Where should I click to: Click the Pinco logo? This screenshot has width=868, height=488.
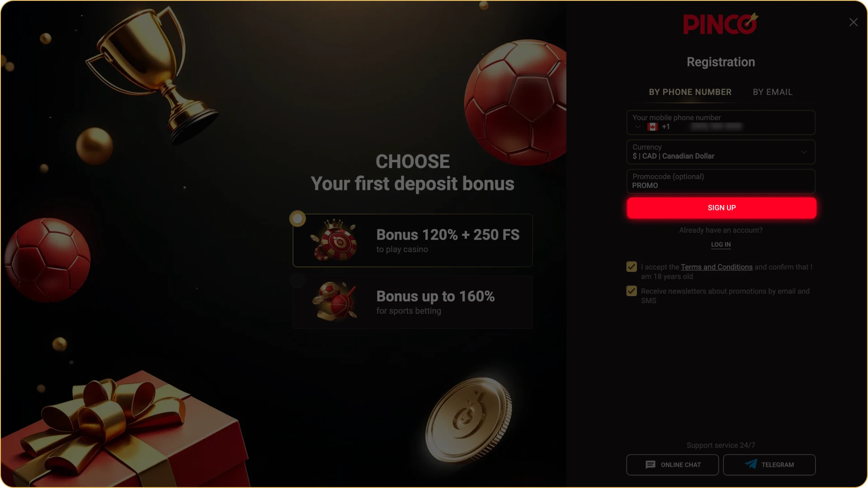[721, 23]
